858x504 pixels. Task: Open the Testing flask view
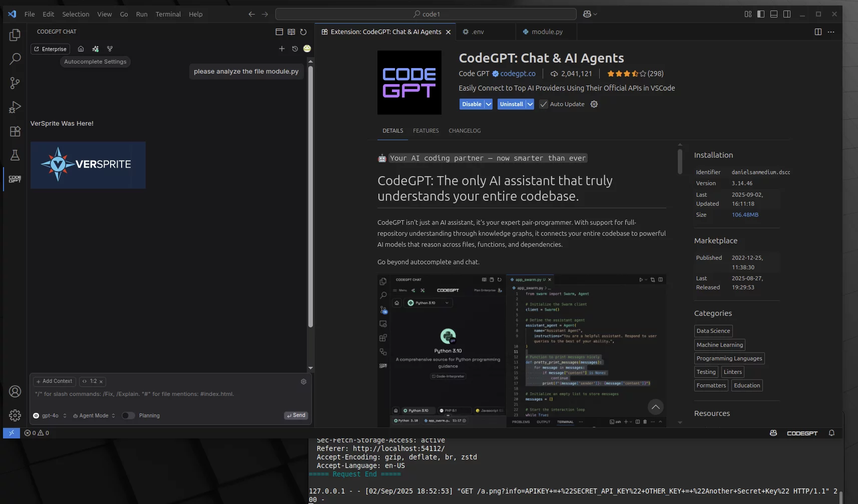click(15, 156)
